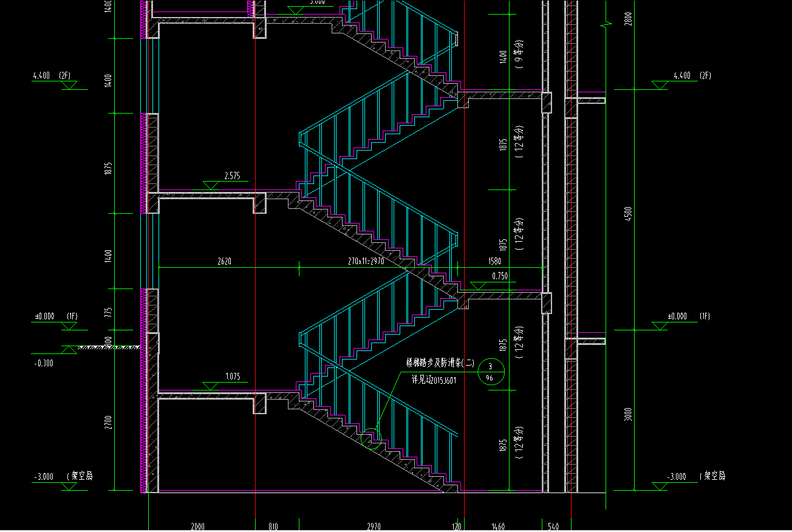Click the 0.750 elevation label
The image size is (792, 532).
pyautogui.click(x=500, y=276)
